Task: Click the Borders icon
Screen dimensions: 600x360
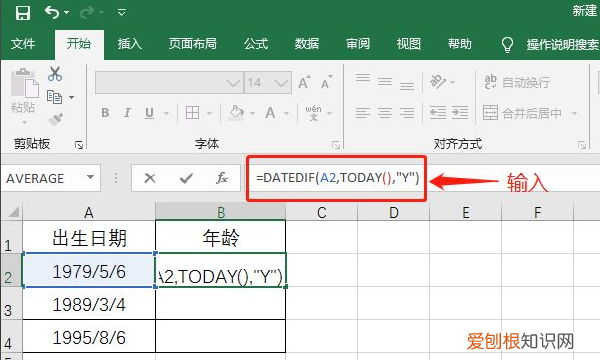Action: coord(192,113)
